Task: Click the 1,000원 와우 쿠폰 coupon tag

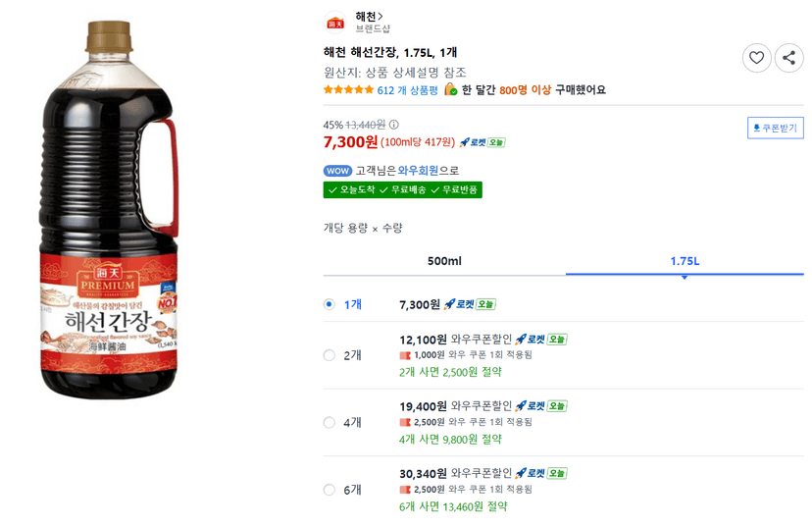Action: point(466,355)
